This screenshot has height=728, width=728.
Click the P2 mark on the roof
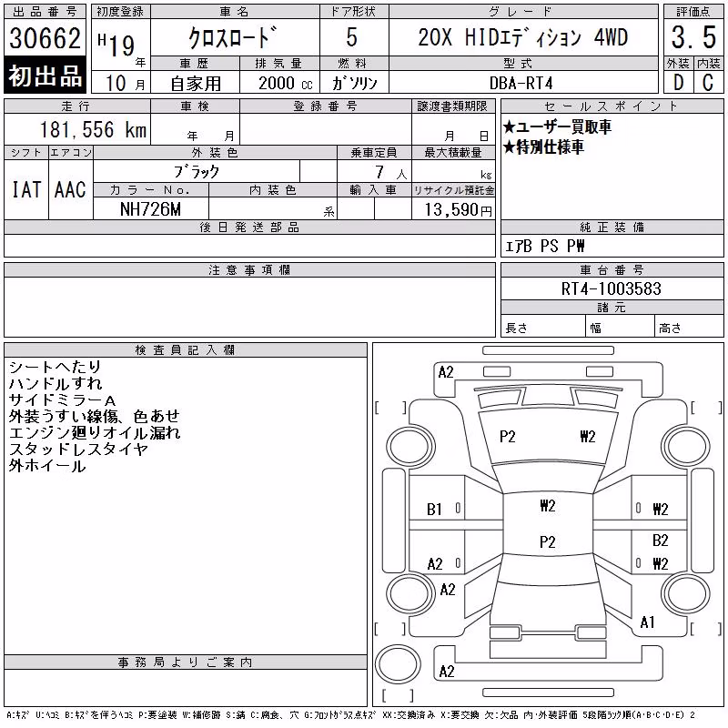point(548,541)
